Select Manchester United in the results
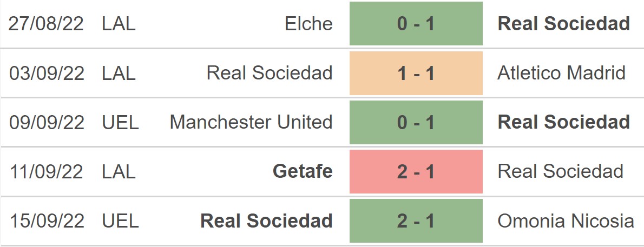 pos(251,122)
